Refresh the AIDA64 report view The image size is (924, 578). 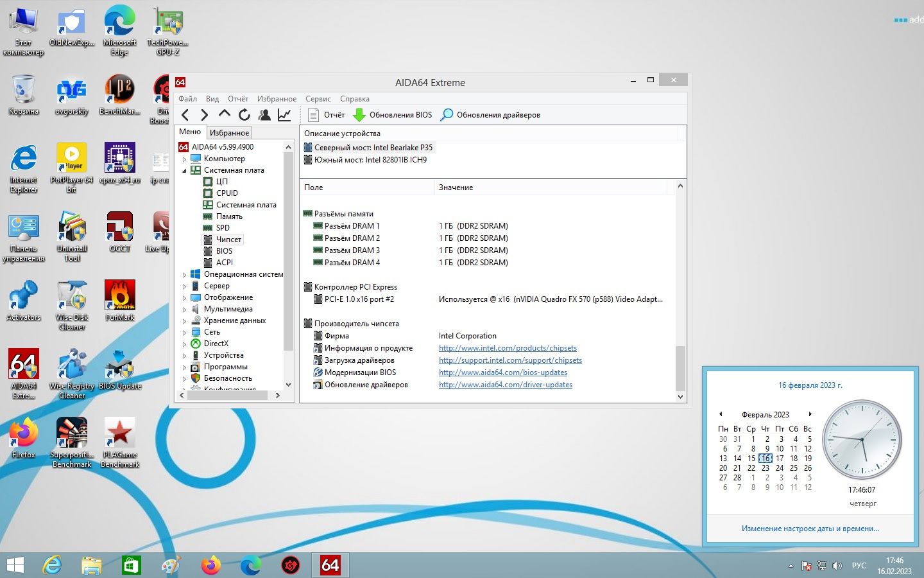click(x=244, y=115)
